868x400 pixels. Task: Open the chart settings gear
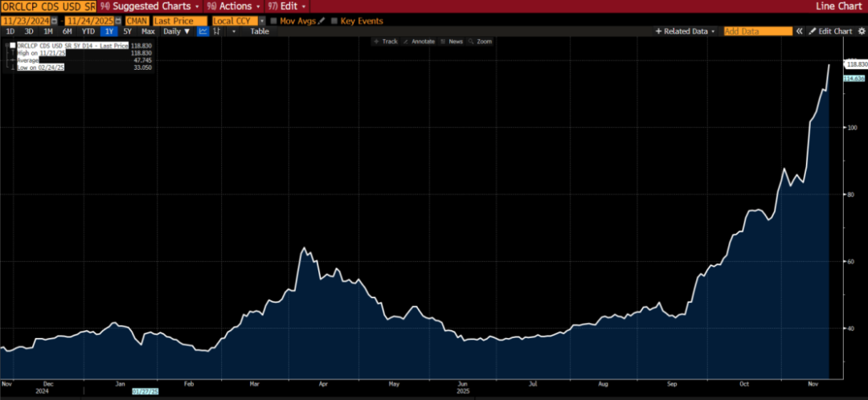862,31
